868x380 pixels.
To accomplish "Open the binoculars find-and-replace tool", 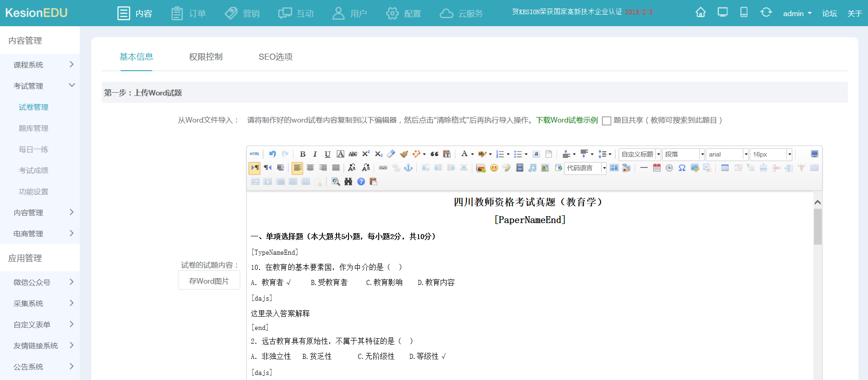I will (348, 182).
